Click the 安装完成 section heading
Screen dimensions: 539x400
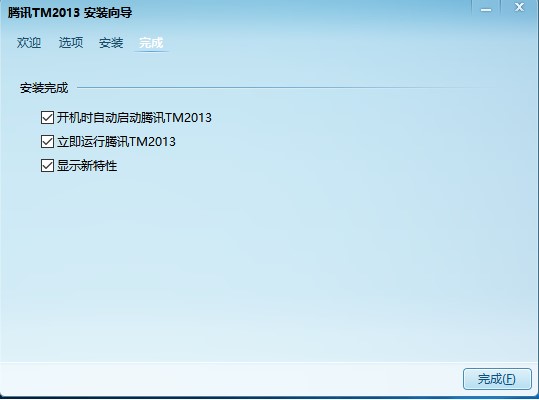click(44, 88)
